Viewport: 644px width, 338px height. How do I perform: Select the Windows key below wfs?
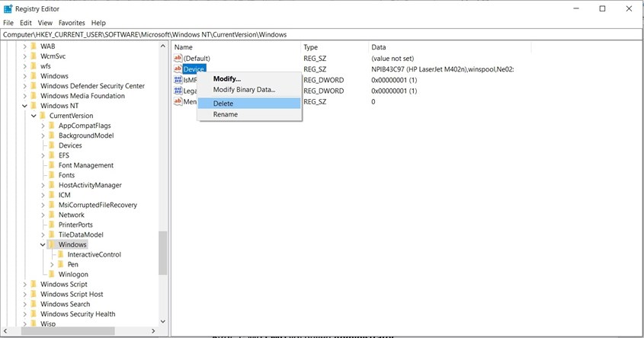[54, 76]
